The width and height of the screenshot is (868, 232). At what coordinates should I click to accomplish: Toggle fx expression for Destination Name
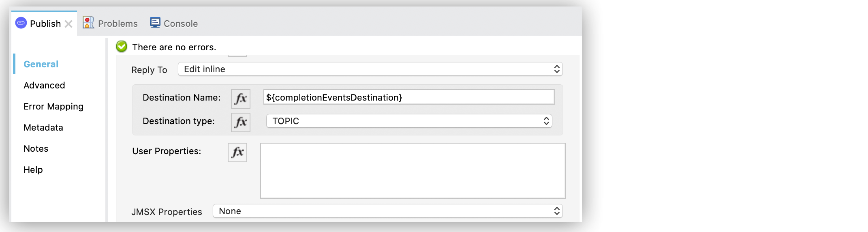(241, 99)
